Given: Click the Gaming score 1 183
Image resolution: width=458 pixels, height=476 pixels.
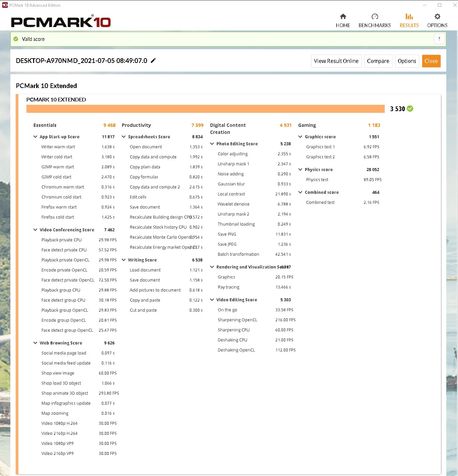Looking at the screenshot, I should point(374,125).
